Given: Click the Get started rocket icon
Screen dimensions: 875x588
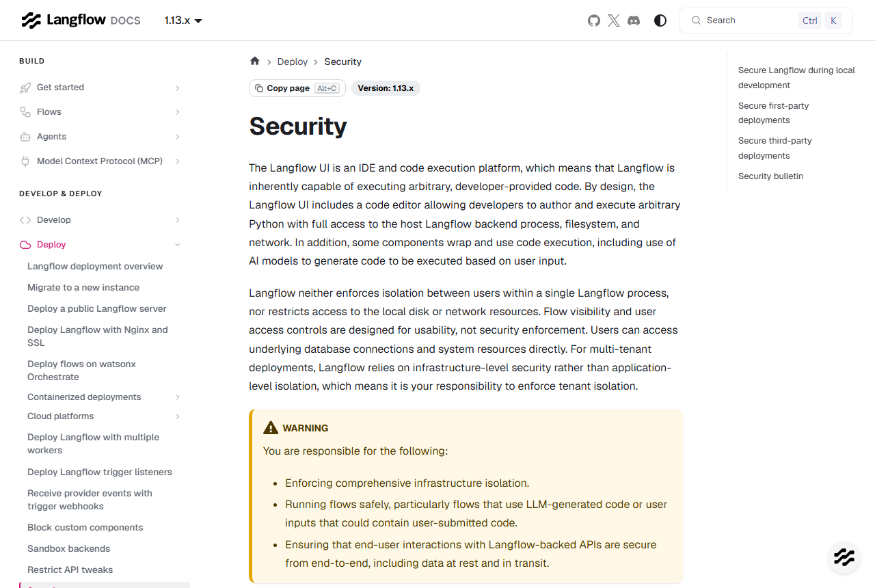Looking at the screenshot, I should click(25, 88).
